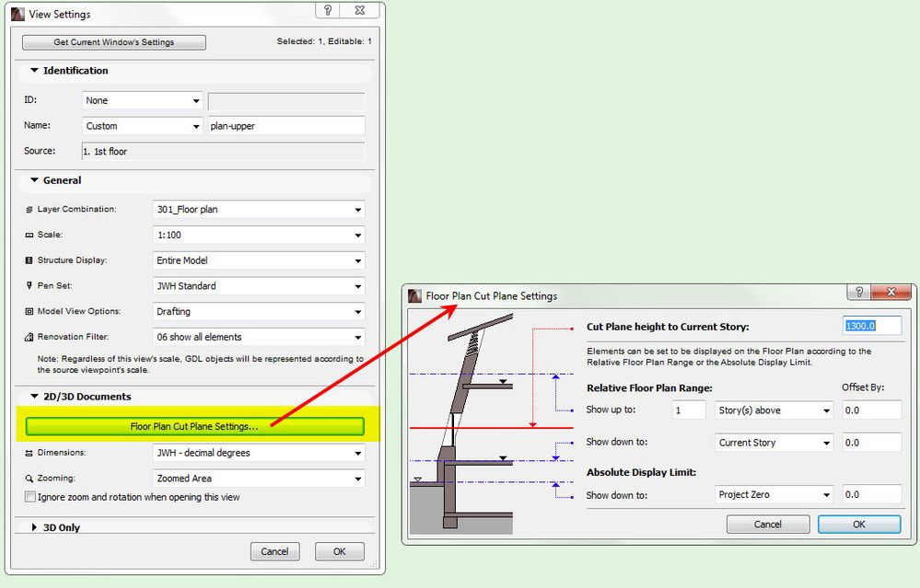The image size is (920, 588).
Task: Click the help button in View Settings title bar
Action: [328, 10]
